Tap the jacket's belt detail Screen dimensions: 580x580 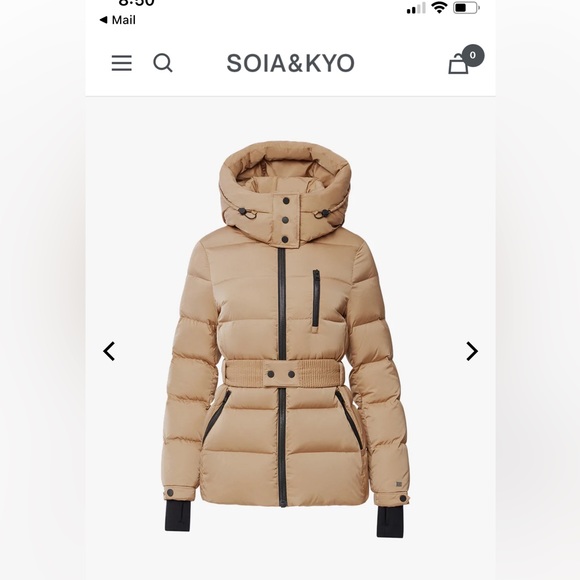pos(283,374)
